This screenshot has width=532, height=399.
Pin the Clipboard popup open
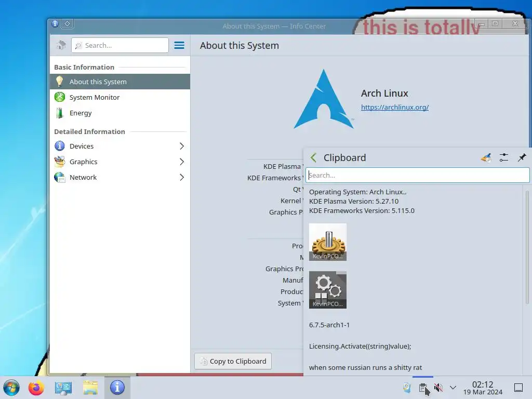tap(522, 157)
